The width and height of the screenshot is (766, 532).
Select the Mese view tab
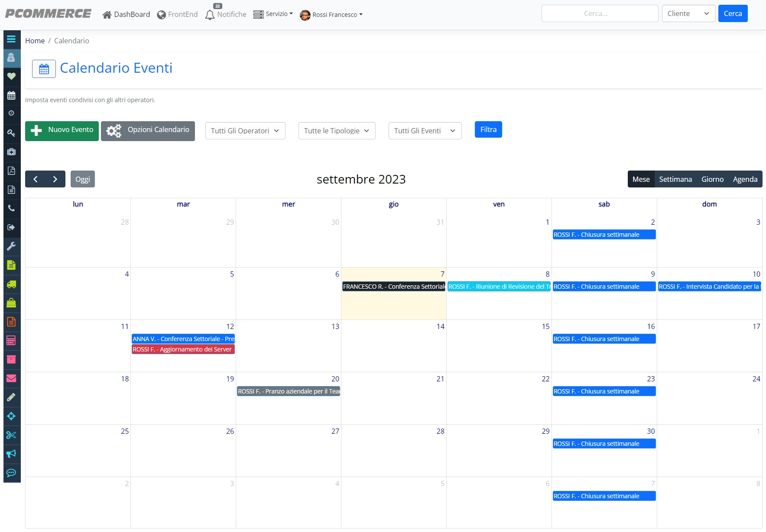(641, 179)
